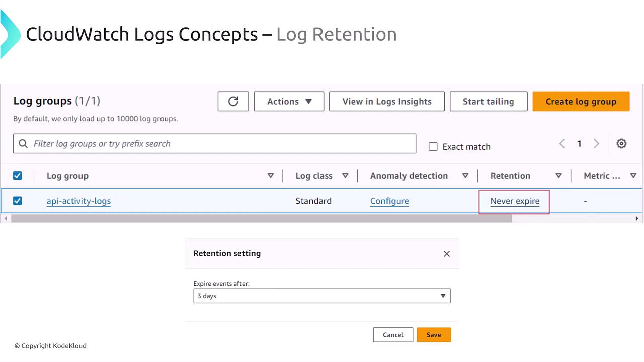Open the api-activity-logs log group link
The height and width of the screenshot is (362, 644).
(78, 201)
